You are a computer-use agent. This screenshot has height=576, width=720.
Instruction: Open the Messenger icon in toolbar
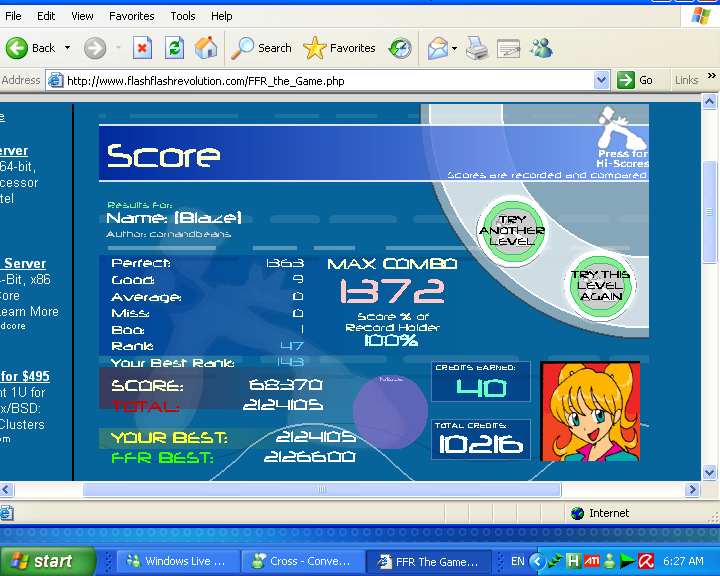point(541,48)
